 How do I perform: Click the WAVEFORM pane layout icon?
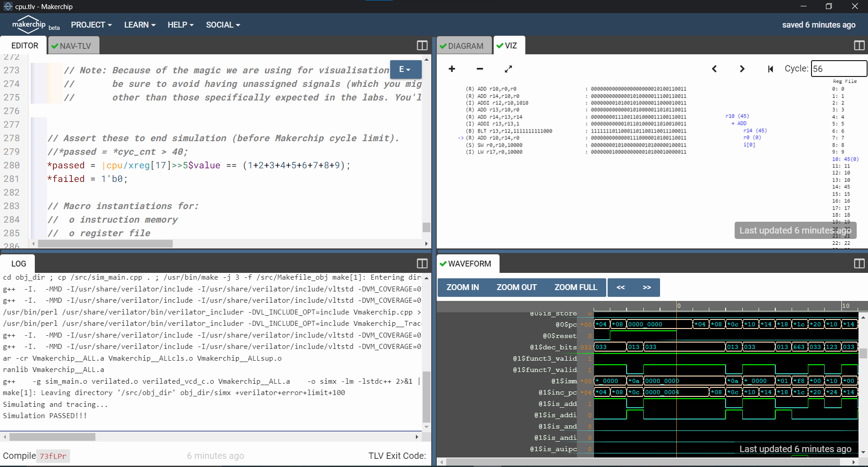(859, 263)
